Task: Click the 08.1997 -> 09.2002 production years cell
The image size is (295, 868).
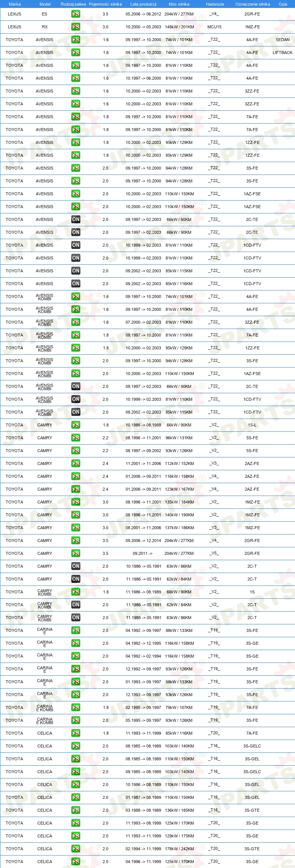Action: [x=143, y=451]
